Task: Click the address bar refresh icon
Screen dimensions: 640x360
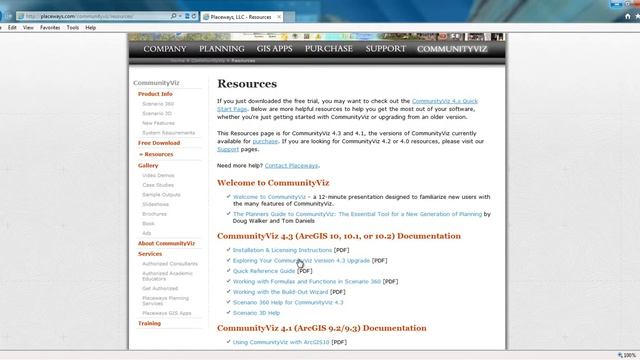Action: pos(194,16)
